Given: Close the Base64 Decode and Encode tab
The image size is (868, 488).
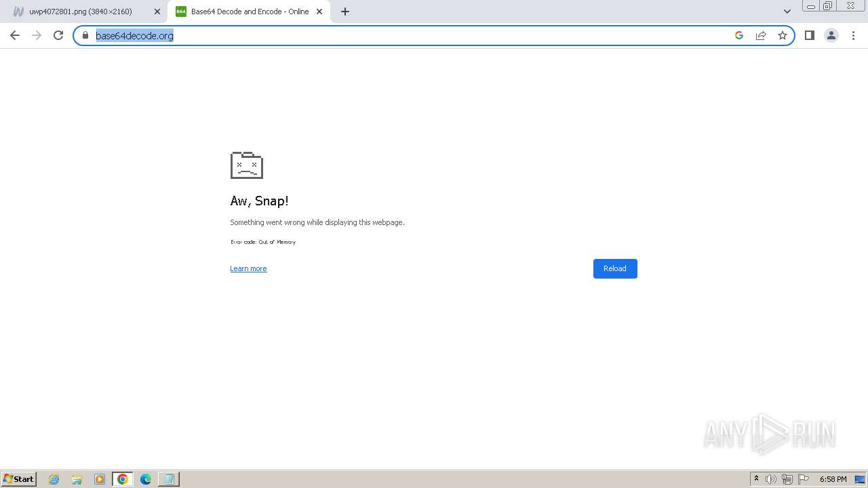Looking at the screenshot, I should [319, 12].
